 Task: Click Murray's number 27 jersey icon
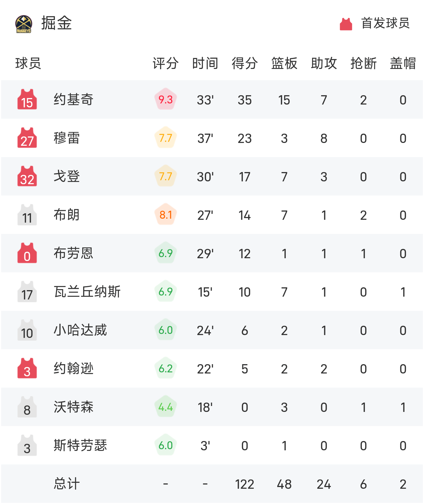point(27,138)
